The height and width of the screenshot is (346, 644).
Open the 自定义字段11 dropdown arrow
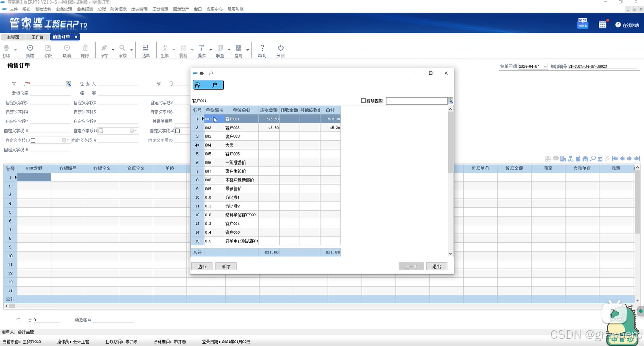136,131
